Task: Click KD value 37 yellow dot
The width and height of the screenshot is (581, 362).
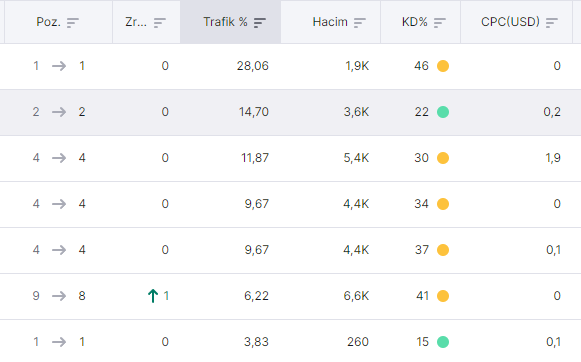Action: (x=443, y=250)
